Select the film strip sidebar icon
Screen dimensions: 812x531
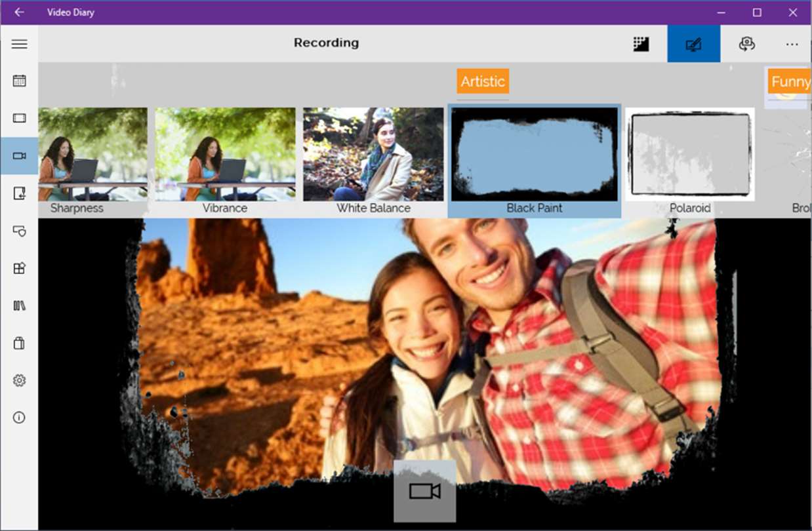click(19, 118)
